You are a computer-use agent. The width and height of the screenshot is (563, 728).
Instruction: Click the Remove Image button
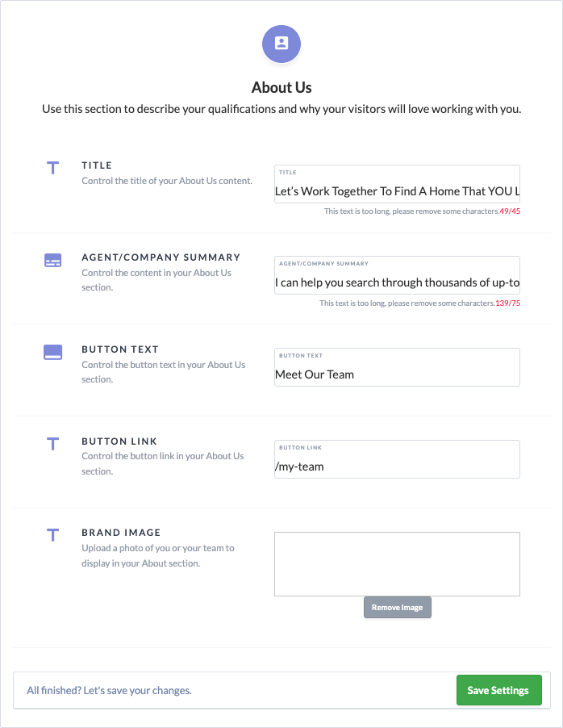pyautogui.click(x=398, y=607)
